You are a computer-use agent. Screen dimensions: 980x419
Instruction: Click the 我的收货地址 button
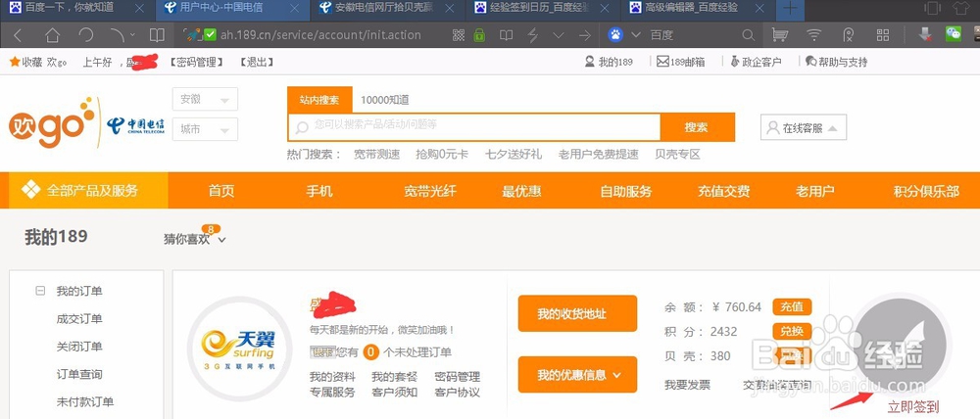coord(577,314)
